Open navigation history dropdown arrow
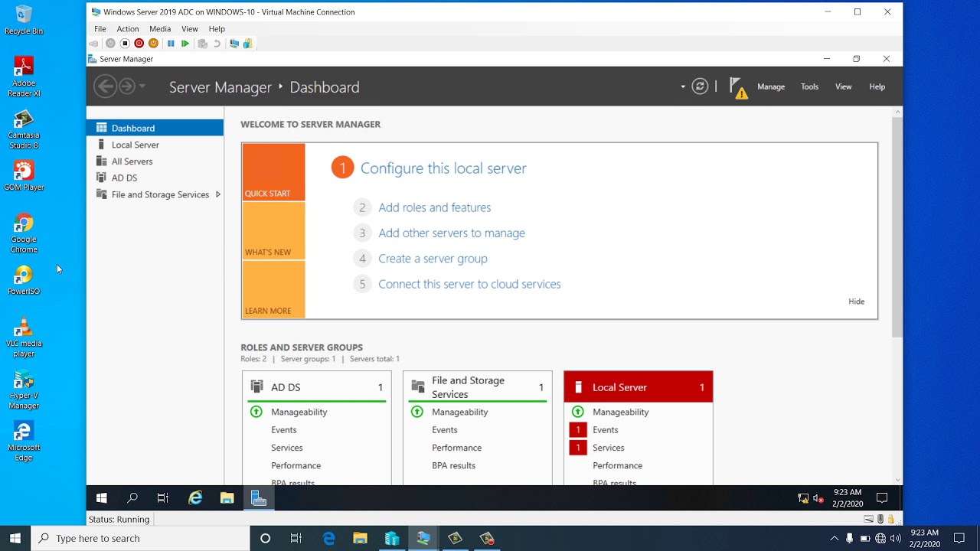Screen dimensions: 980x551 click(x=142, y=86)
